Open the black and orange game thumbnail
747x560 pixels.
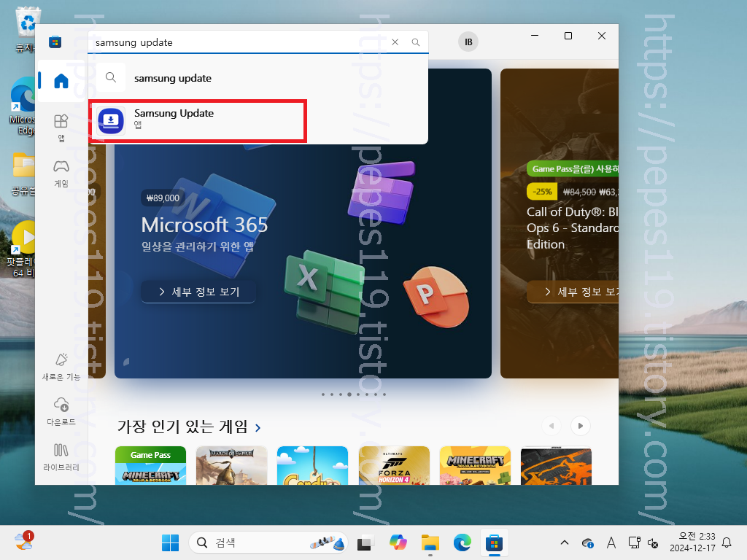click(x=556, y=465)
